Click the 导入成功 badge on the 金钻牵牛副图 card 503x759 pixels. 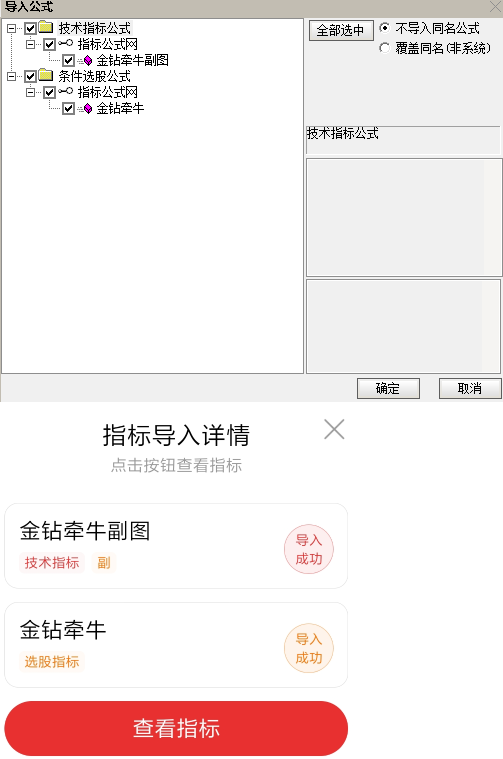tap(309, 549)
